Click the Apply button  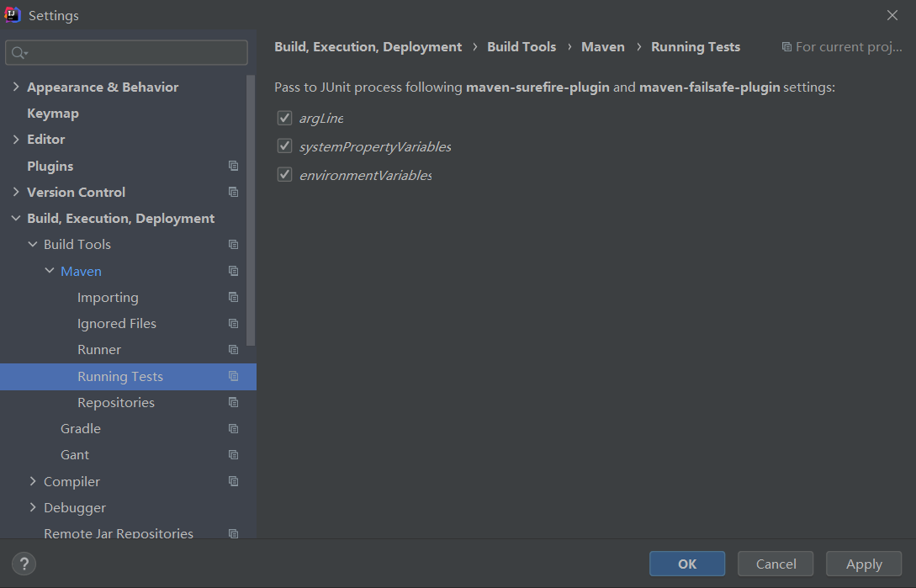[x=864, y=564]
